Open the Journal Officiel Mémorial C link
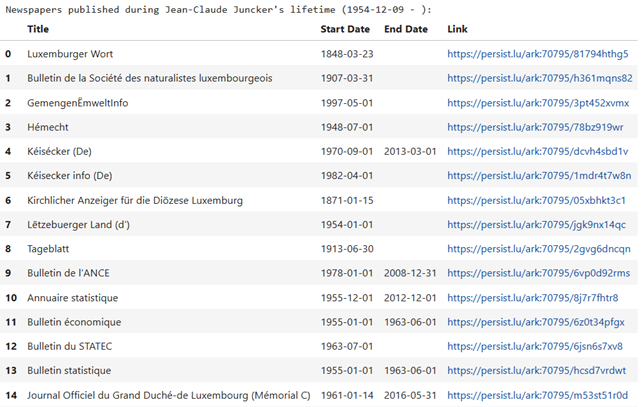 tap(537, 395)
